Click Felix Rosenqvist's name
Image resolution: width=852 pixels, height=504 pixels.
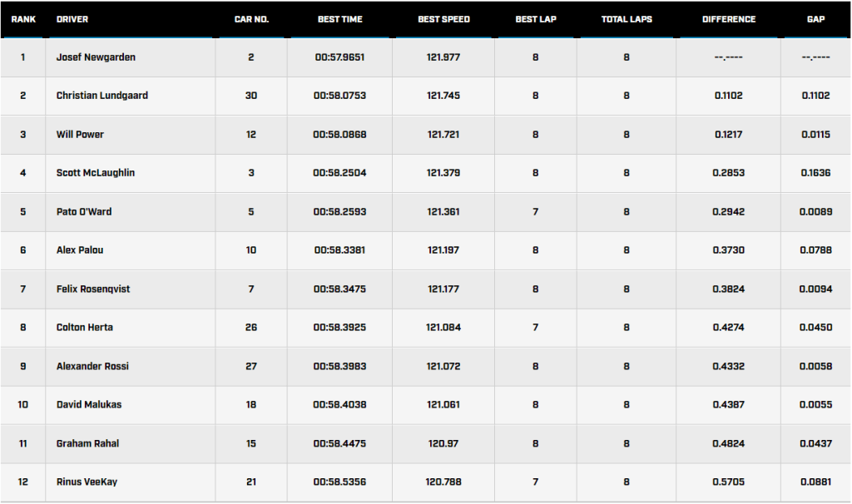coord(93,289)
